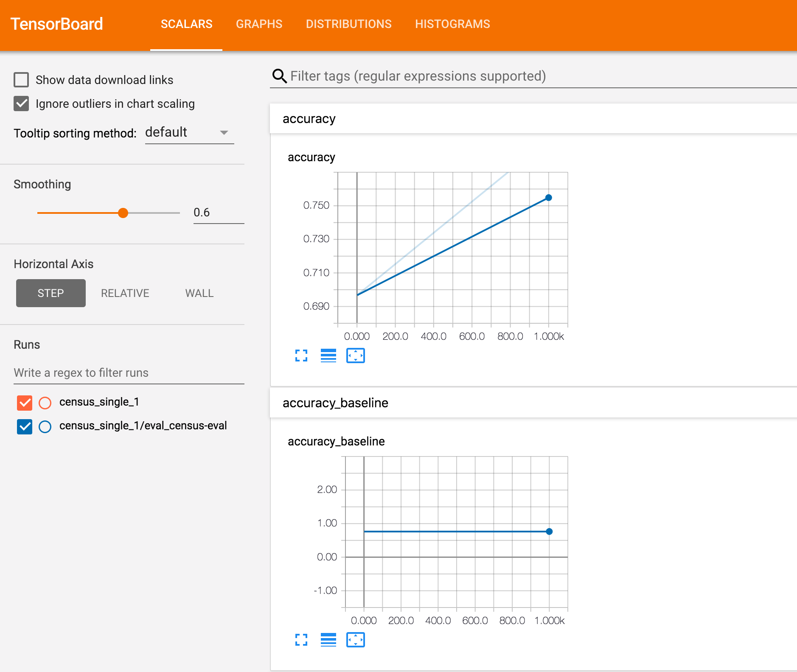
Task: Fit domain to data on accuracy chart
Action: [x=356, y=356]
